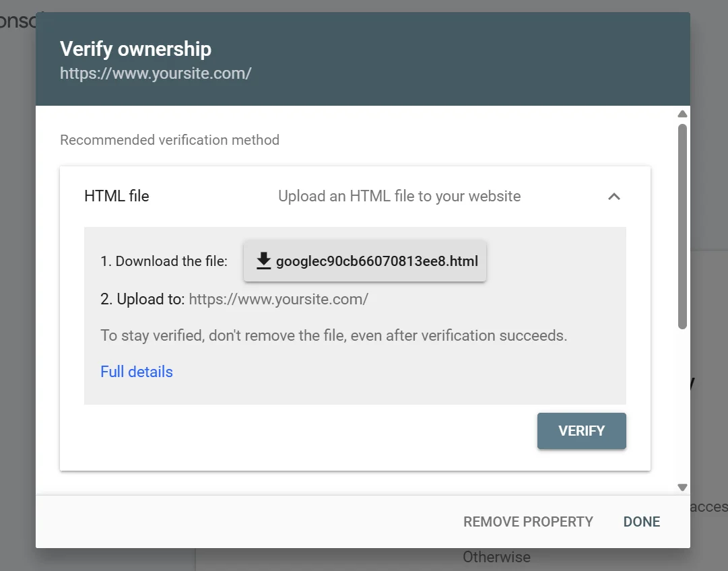Click the download arrow icon

[263, 261]
